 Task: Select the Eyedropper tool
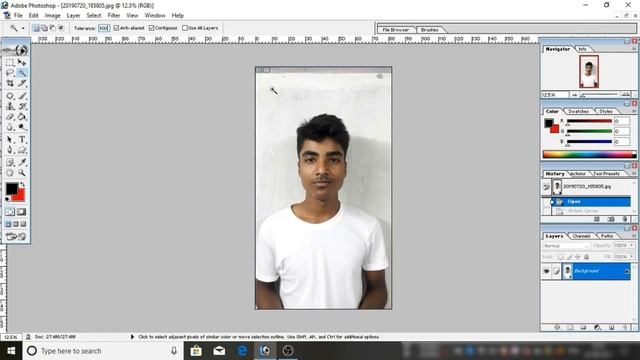[22, 162]
